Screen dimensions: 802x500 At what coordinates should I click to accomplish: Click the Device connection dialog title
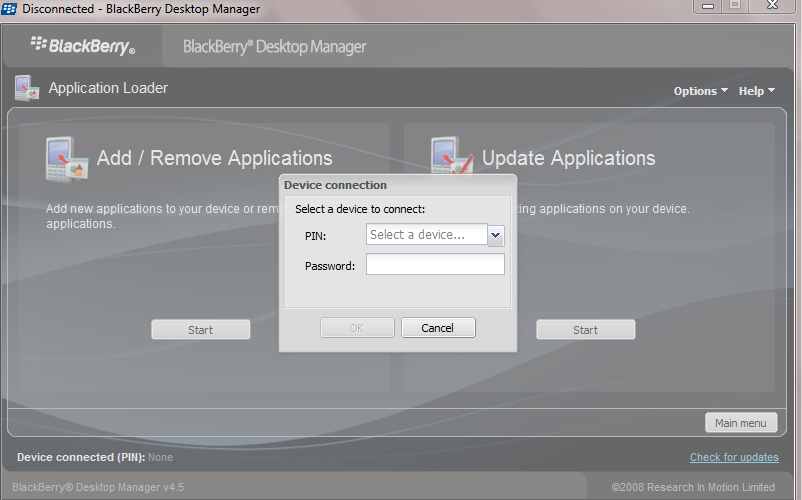pyautogui.click(x=336, y=185)
